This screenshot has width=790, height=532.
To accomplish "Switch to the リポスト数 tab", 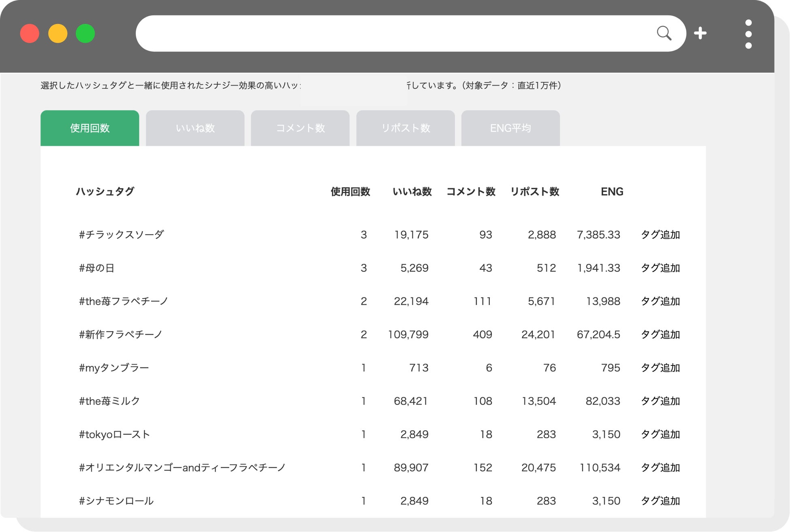I will 406,128.
